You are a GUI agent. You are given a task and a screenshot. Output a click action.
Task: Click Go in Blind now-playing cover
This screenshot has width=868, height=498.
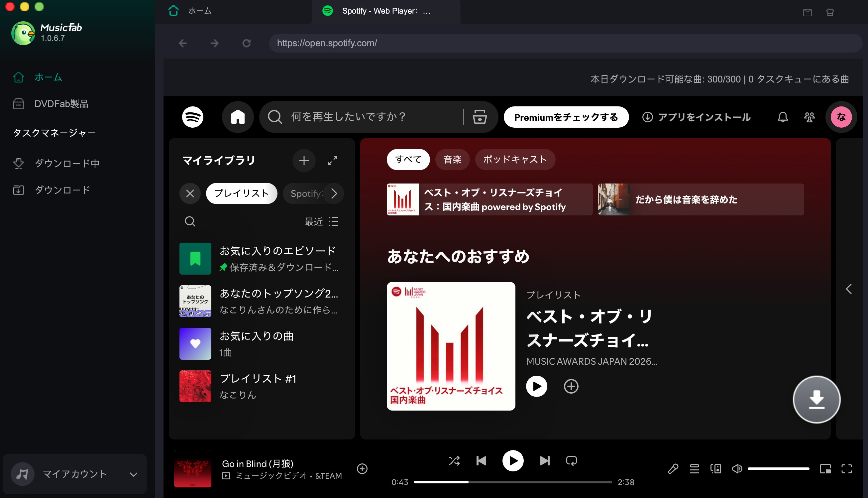(x=193, y=469)
